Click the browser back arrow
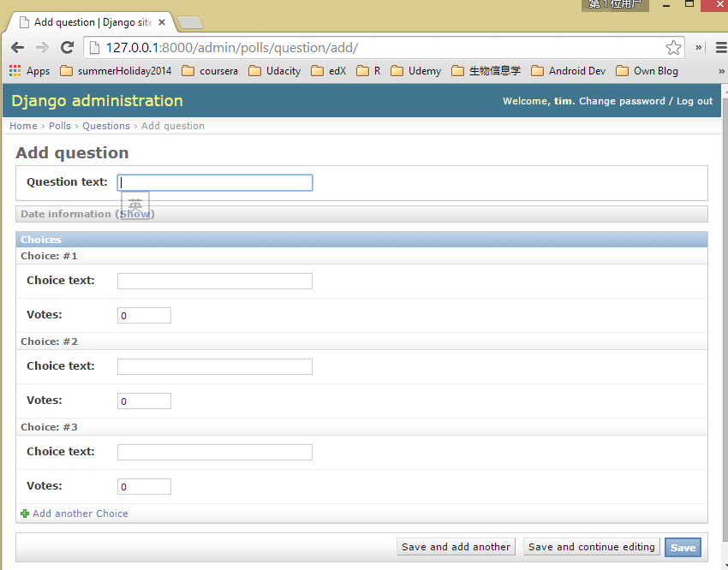Viewport: 728px width, 570px height. coord(18,47)
